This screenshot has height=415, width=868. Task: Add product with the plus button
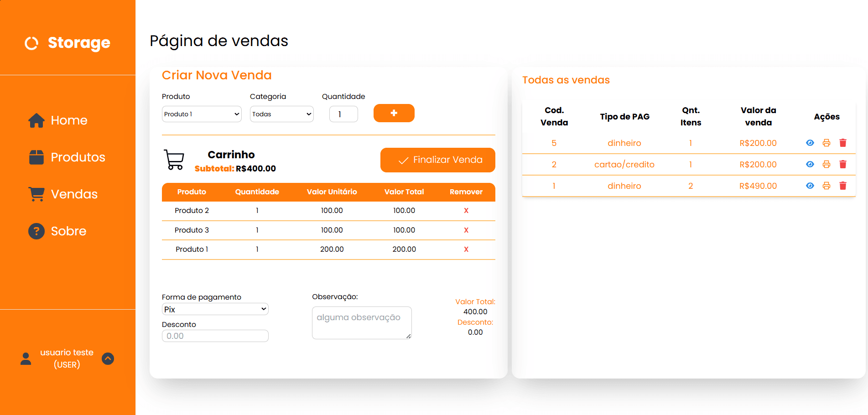(394, 113)
